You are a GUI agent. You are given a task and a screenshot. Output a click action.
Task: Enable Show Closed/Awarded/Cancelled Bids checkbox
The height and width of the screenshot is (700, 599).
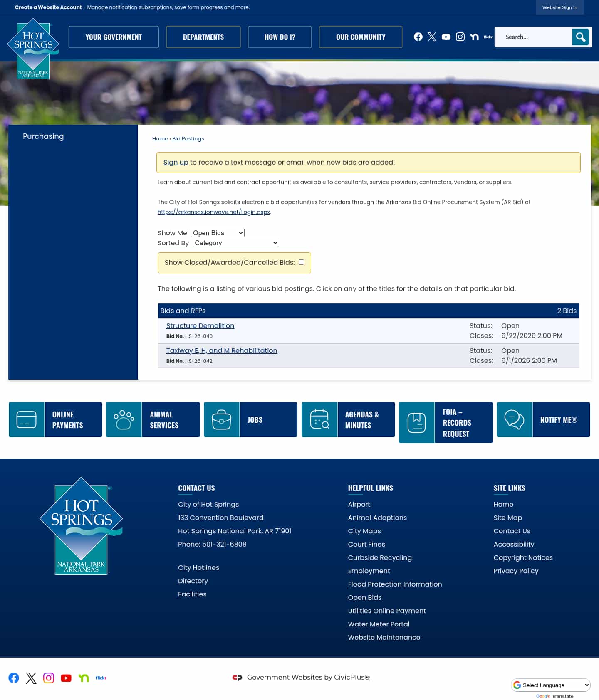301,262
